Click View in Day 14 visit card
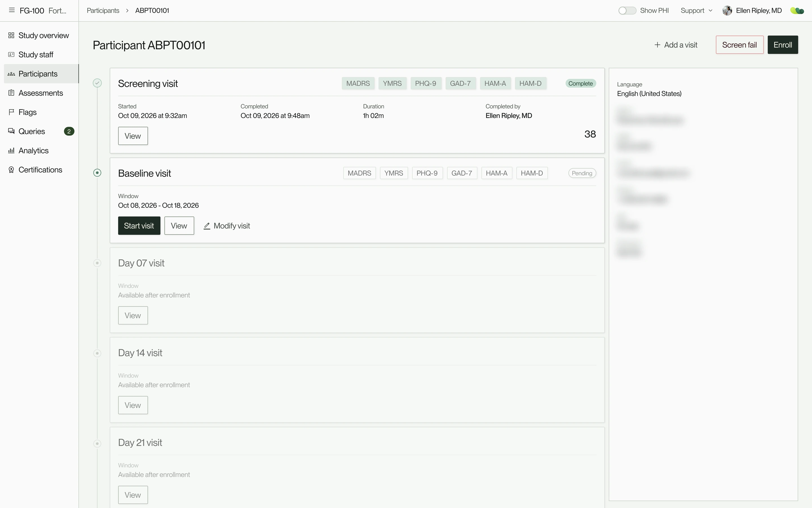 [x=133, y=405]
